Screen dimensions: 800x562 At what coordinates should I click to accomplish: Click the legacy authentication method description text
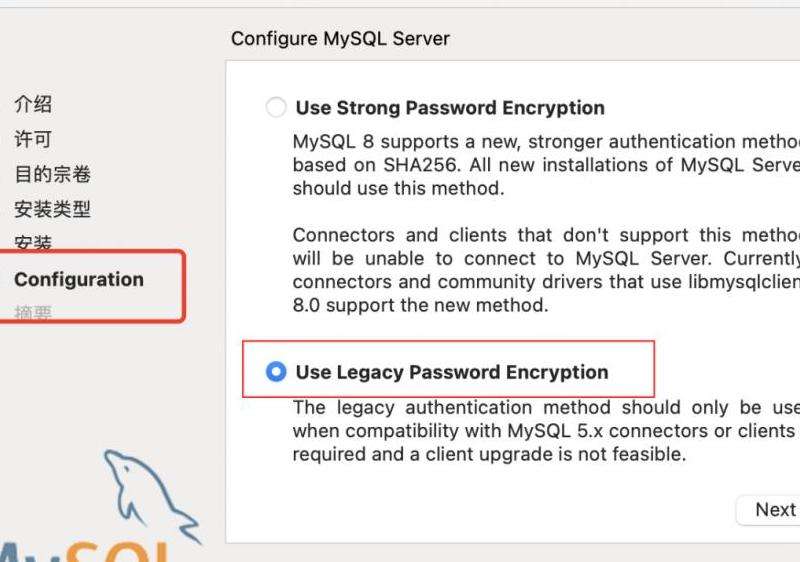(x=546, y=430)
